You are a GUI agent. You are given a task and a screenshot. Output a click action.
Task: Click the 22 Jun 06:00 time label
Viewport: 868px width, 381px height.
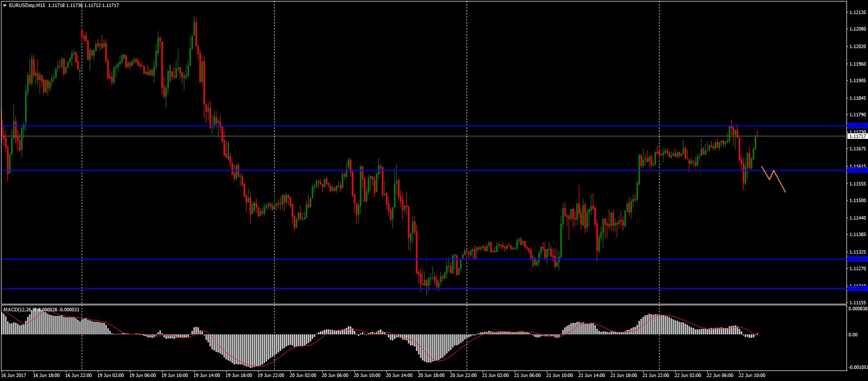[720, 375]
